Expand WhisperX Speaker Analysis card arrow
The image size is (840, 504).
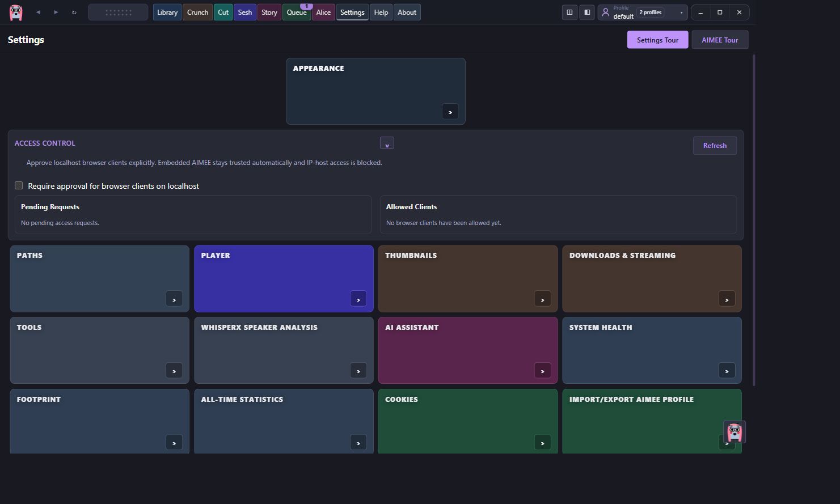[x=358, y=371]
